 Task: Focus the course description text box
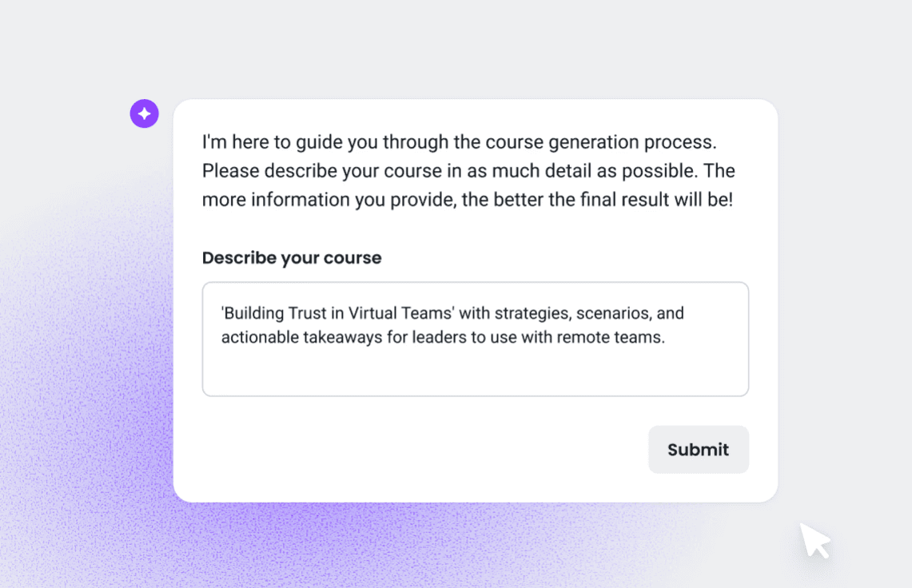pos(475,339)
